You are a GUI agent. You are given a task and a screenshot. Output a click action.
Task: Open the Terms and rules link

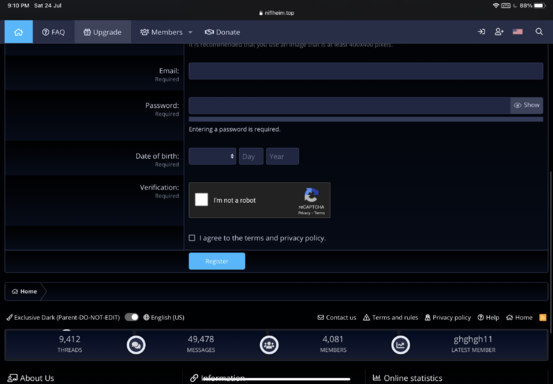pyautogui.click(x=390, y=318)
